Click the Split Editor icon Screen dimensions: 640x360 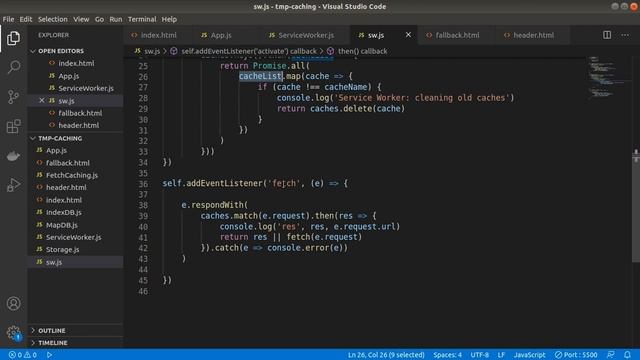(607, 35)
